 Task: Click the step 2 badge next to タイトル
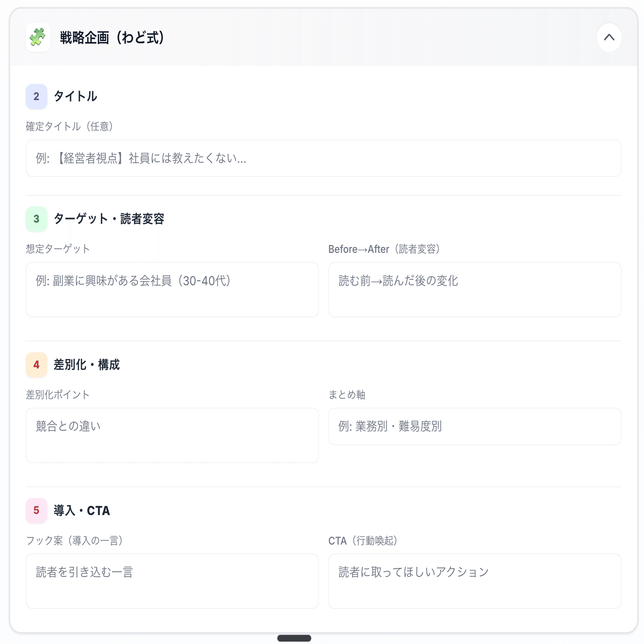pyautogui.click(x=36, y=97)
